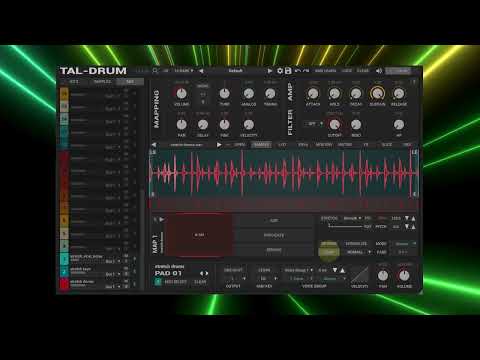Viewport: 480px width, 360px height.
Task: Increase the stretch value with up arrow
Action: tap(413, 218)
